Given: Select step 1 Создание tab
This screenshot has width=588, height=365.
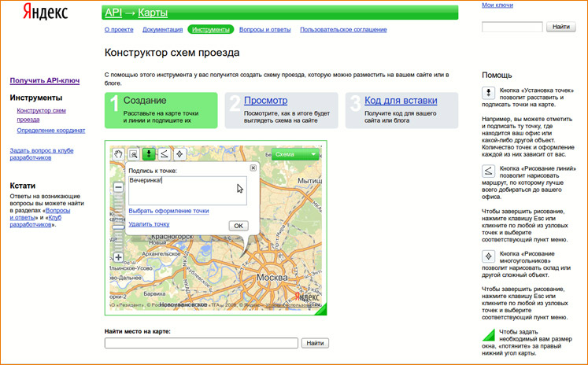Looking at the screenshot, I should click(x=161, y=111).
